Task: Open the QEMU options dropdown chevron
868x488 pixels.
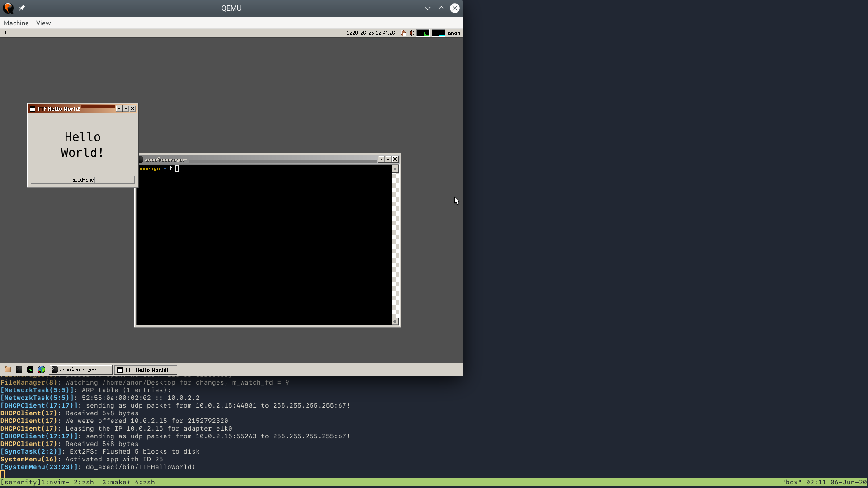Action: (x=427, y=8)
